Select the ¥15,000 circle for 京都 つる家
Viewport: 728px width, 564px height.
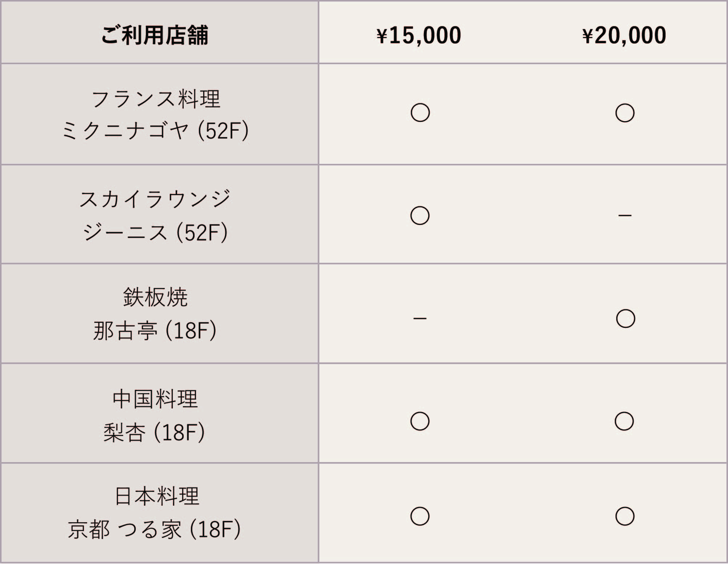point(420,516)
